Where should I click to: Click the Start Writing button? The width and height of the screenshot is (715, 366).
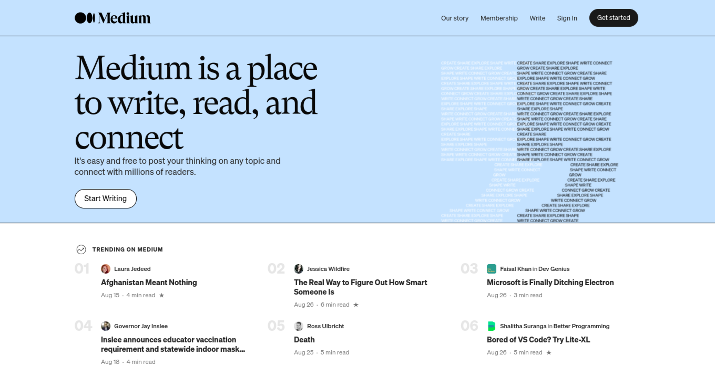[x=105, y=199]
